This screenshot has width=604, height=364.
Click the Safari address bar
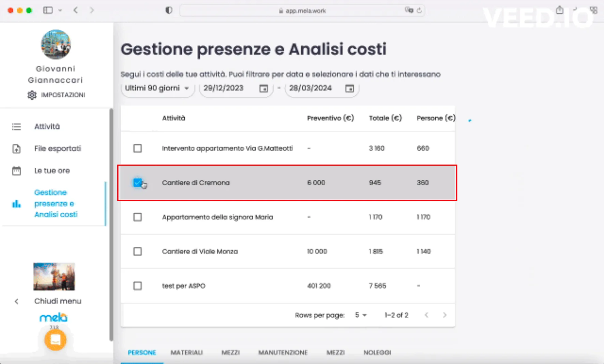tap(302, 11)
